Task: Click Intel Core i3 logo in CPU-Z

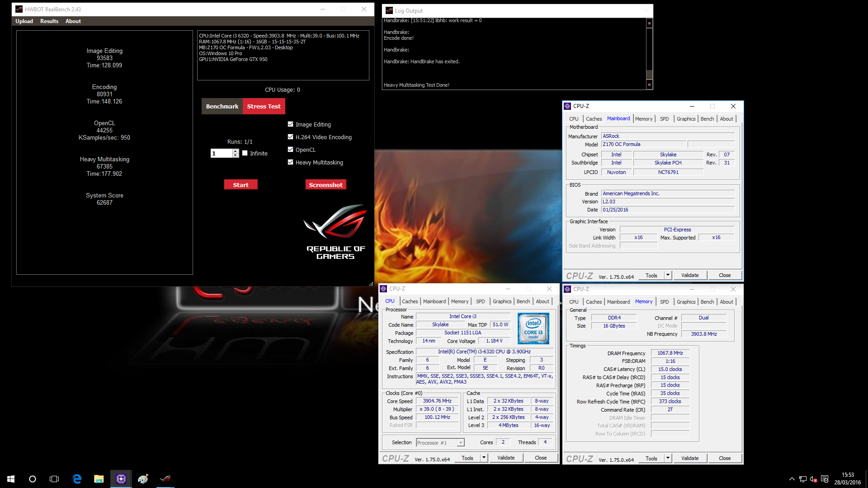Action: coord(533,328)
